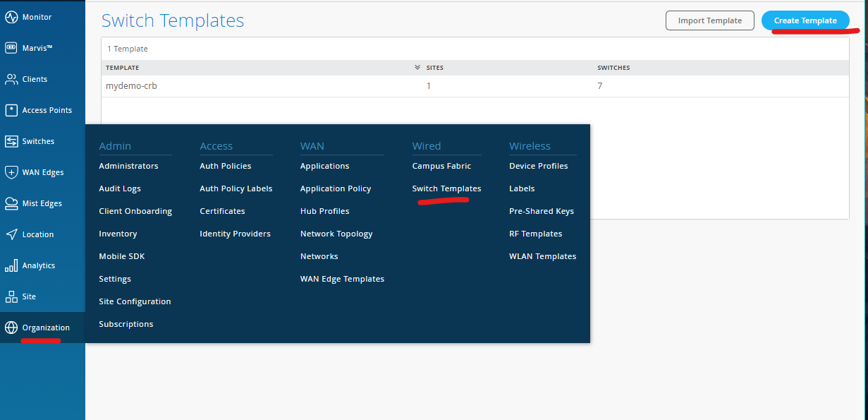
Task: Open the Location arrow icon
Action: [11, 234]
